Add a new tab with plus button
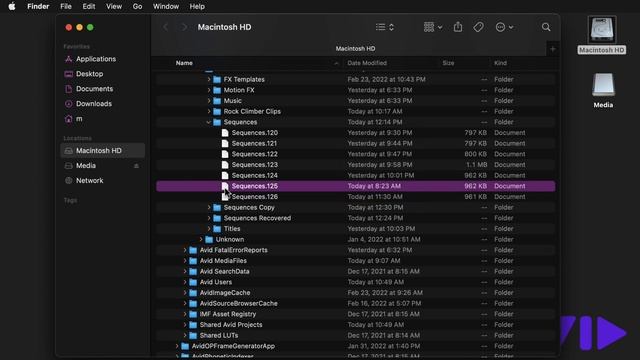 (553, 49)
